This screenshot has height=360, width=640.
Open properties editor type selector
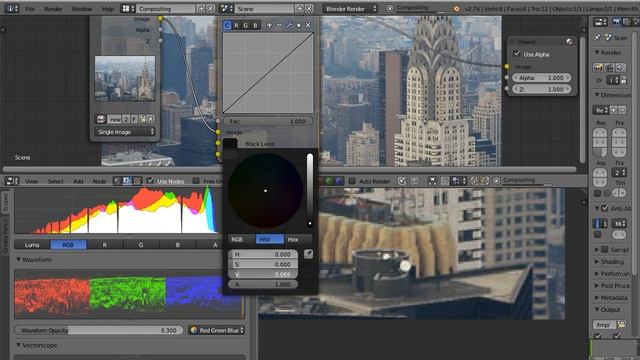click(600, 22)
